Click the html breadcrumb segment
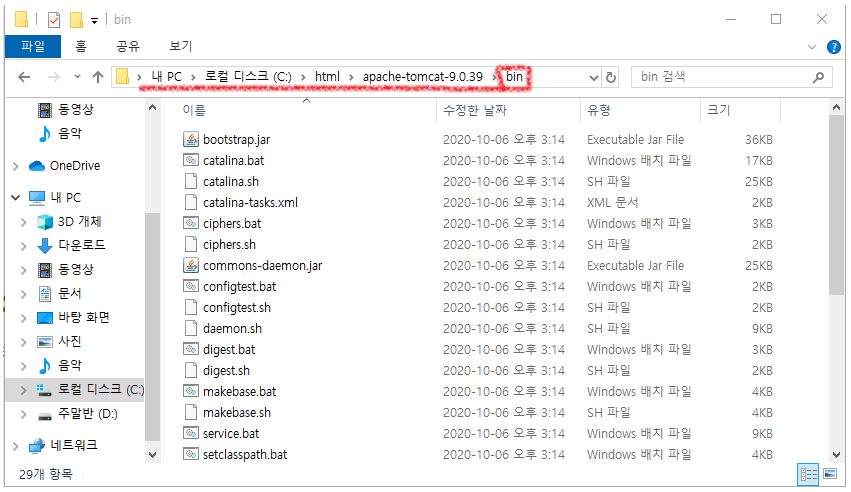This screenshot has width=851, height=492. tap(327, 77)
